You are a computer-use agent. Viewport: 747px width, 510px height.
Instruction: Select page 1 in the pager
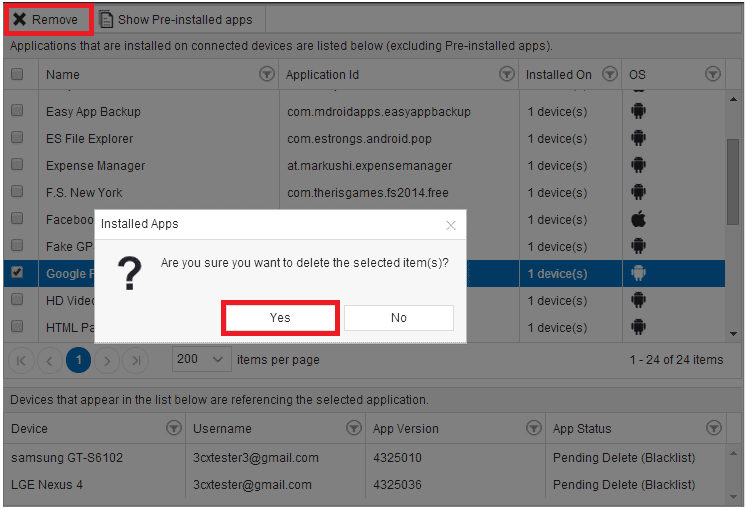click(x=79, y=360)
